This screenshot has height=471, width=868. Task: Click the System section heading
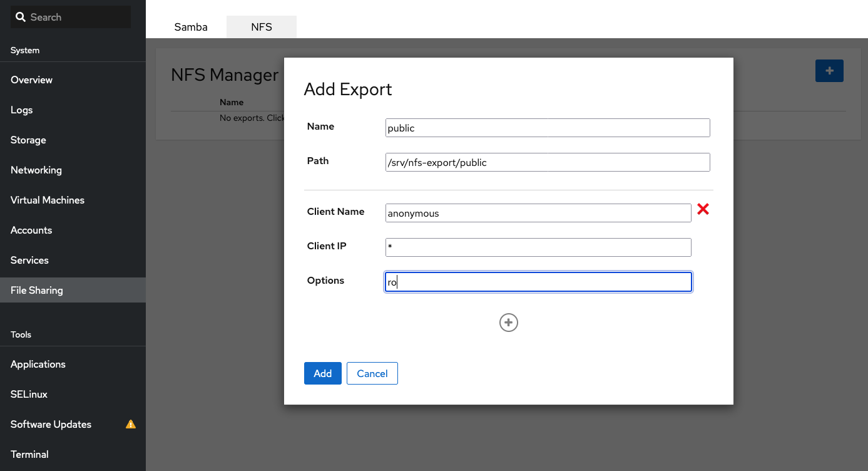coord(25,50)
